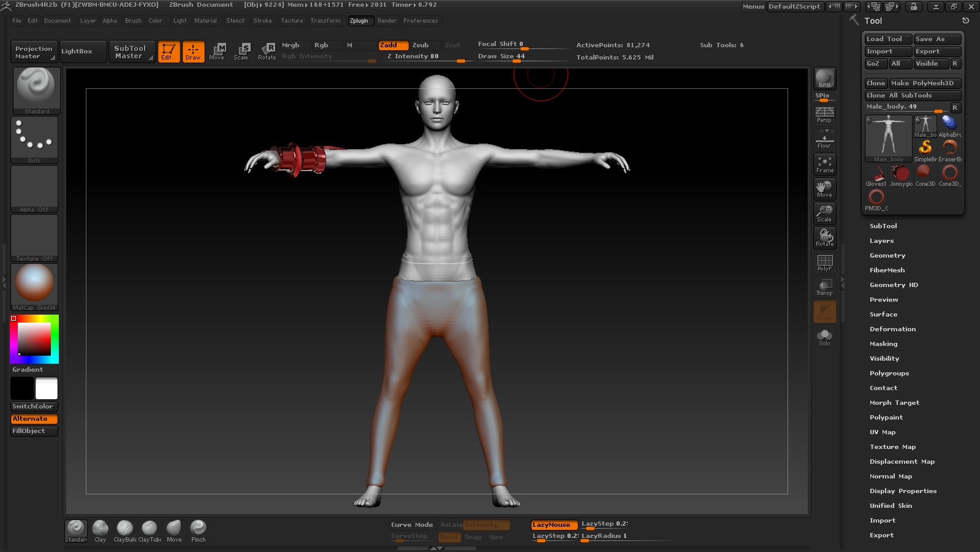This screenshot has width=980, height=552.
Task: Click the FillObject button
Action: click(x=34, y=431)
